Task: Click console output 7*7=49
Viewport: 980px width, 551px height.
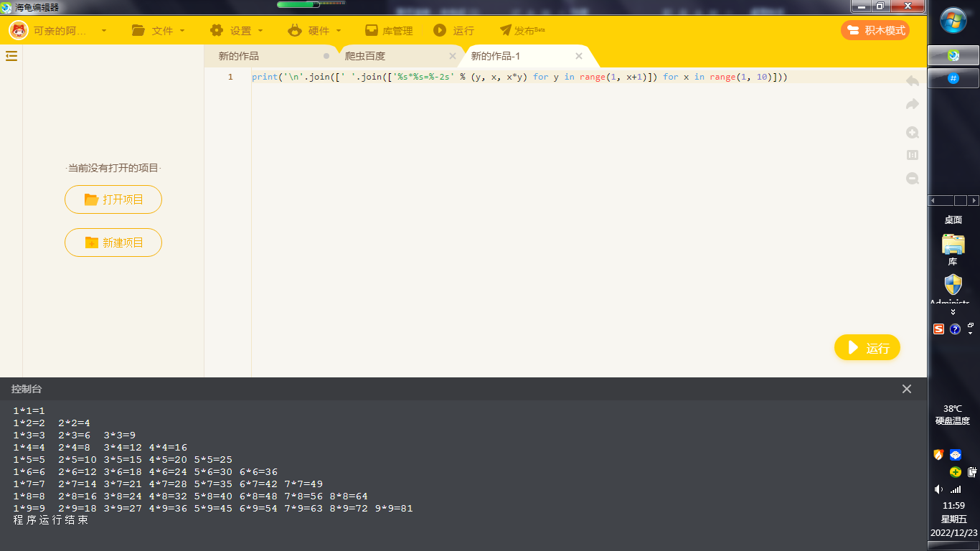Action: (x=303, y=484)
